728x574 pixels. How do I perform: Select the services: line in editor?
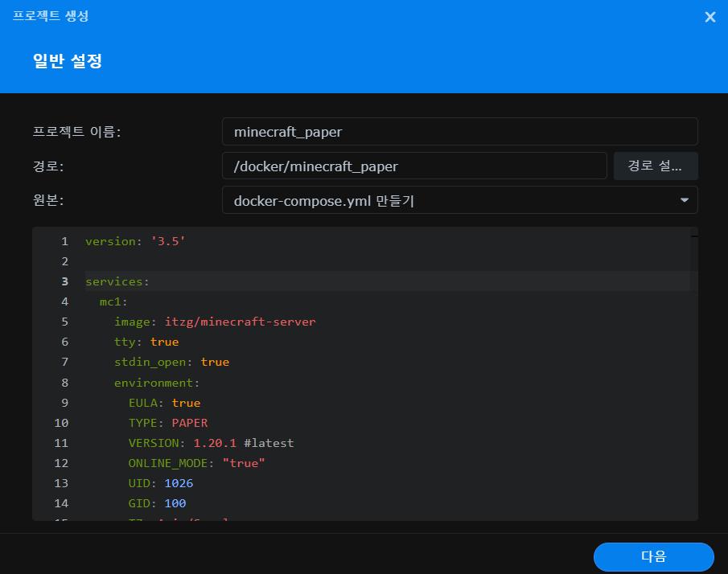pyautogui.click(x=117, y=281)
